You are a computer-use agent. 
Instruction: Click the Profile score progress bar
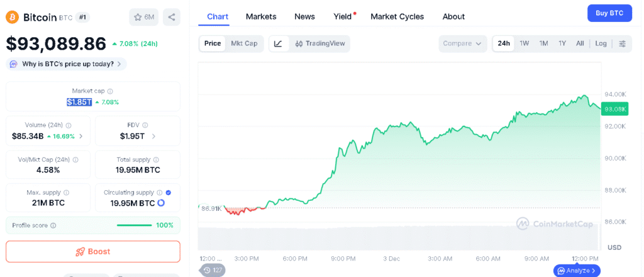(x=135, y=225)
